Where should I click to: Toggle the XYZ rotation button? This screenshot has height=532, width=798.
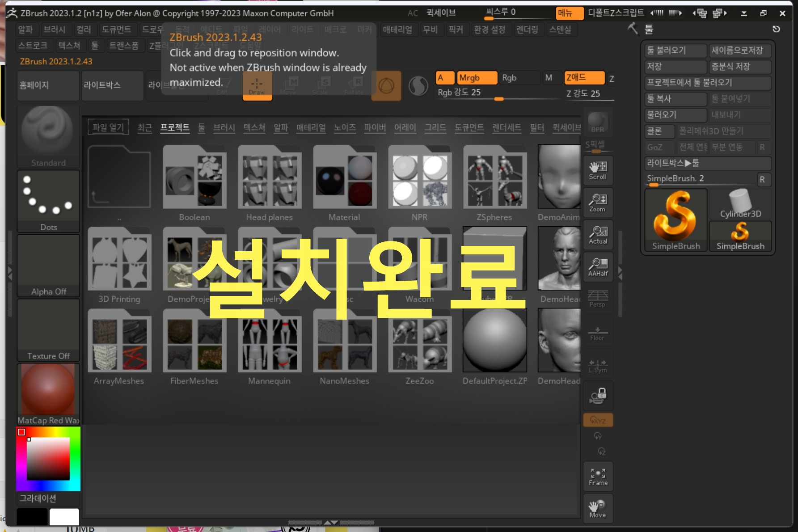[x=598, y=420]
